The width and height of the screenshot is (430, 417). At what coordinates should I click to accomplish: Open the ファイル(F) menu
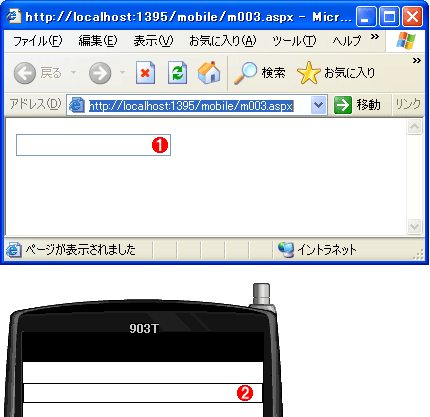[38, 41]
